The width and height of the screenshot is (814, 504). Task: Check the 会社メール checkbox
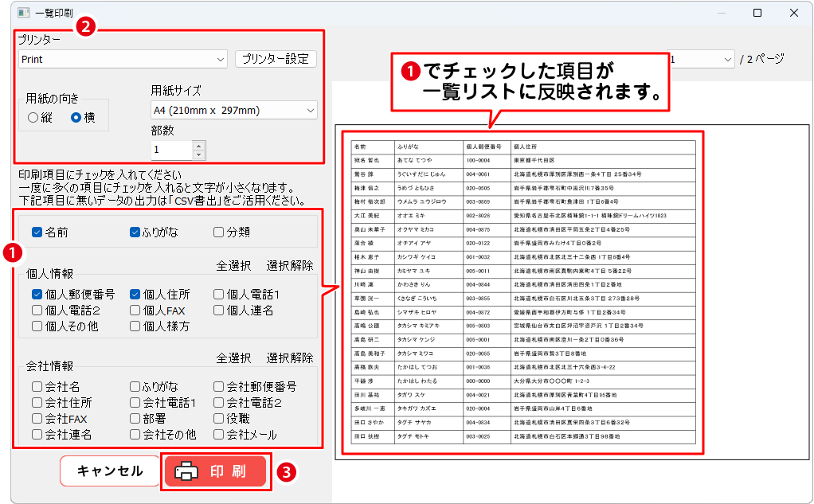point(219,435)
